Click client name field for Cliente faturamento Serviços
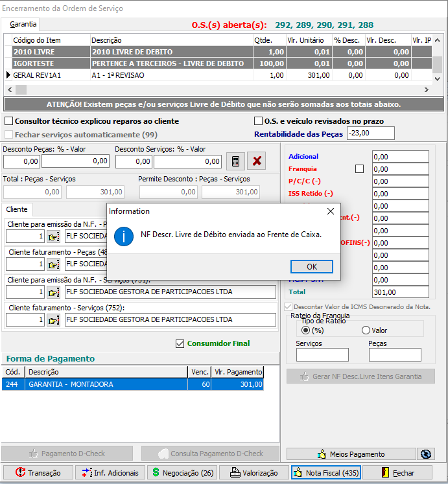Image resolution: width=448 pixels, height=484 pixels. coord(171,320)
